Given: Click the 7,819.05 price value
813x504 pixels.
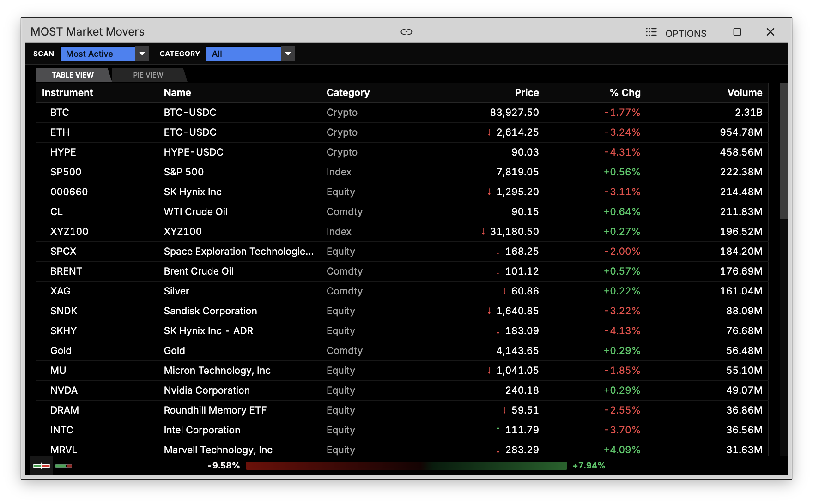Looking at the screenshot, I should click(517, 172).
